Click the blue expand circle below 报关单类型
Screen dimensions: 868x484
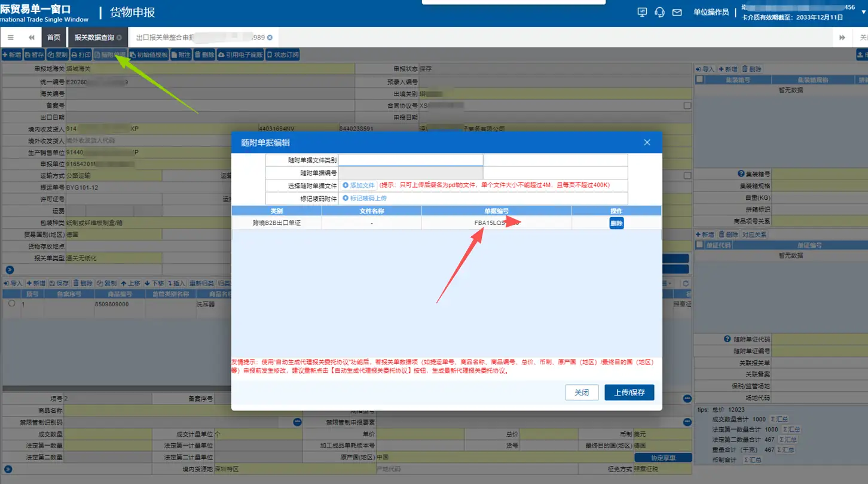pyautogui.click(x=9, y=270)
